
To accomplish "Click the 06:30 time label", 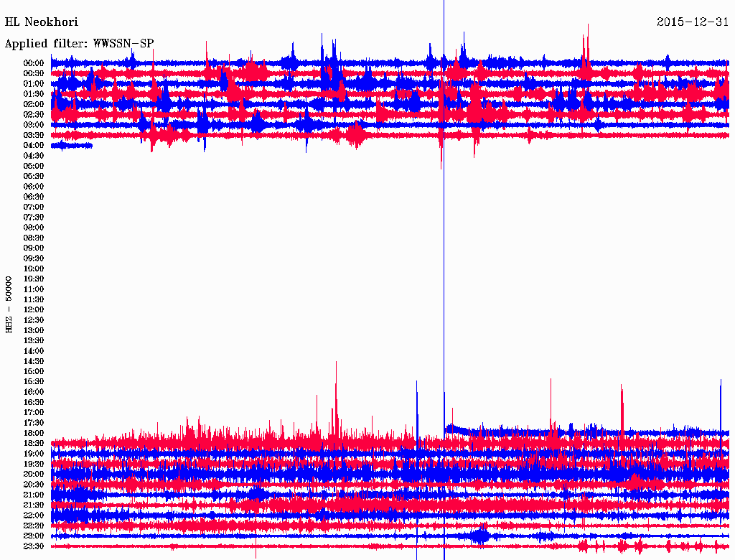I will coord(34,197).
